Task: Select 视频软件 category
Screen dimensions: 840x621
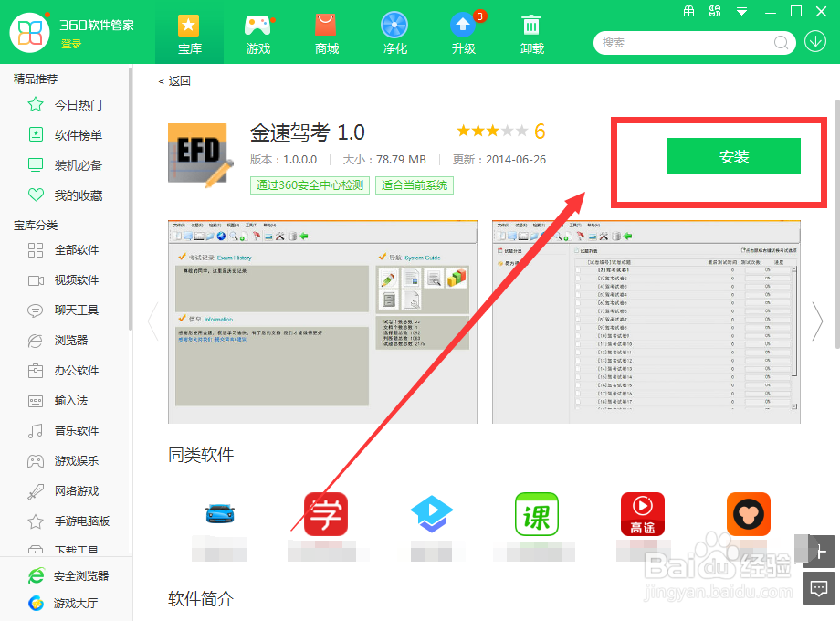Action: (x=65, y=279)
